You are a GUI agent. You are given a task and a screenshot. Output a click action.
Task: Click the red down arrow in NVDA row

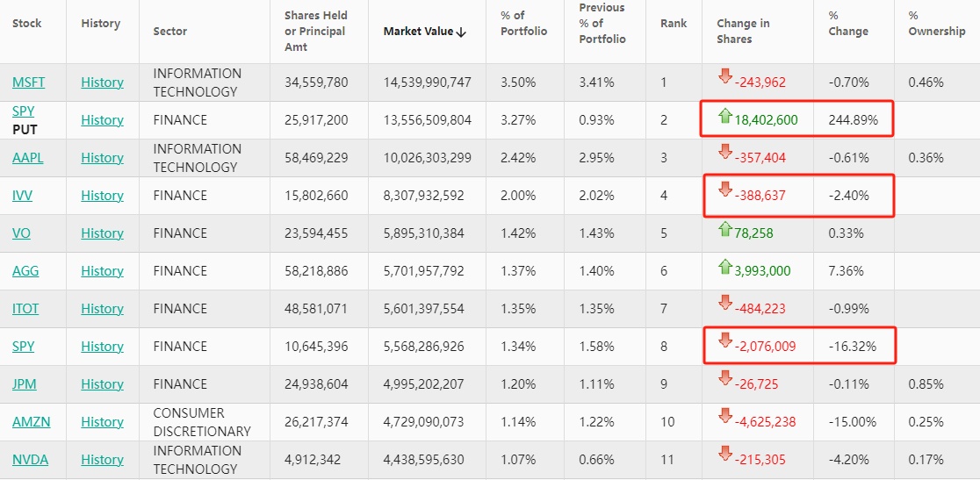click(724, 454)
